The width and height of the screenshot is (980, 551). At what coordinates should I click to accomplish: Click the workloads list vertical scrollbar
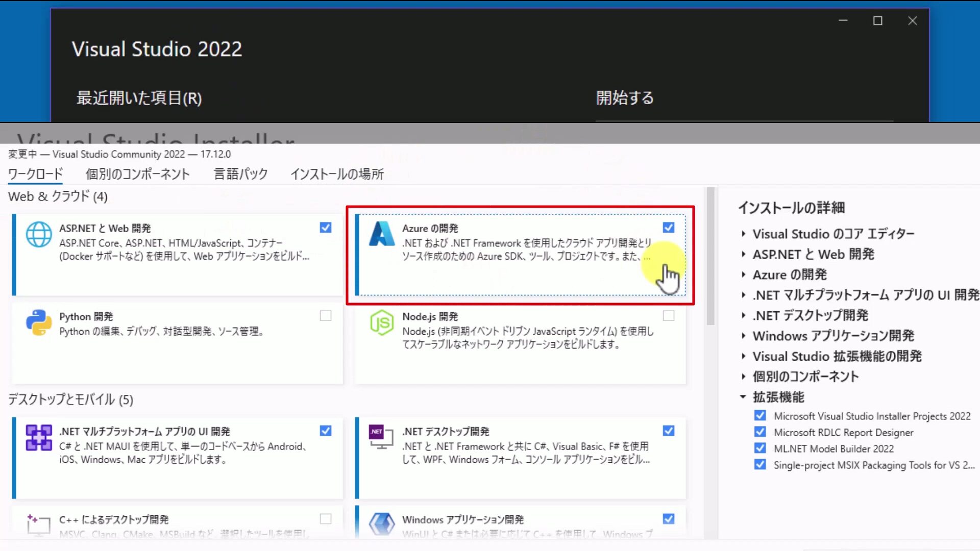coord(710,256)
